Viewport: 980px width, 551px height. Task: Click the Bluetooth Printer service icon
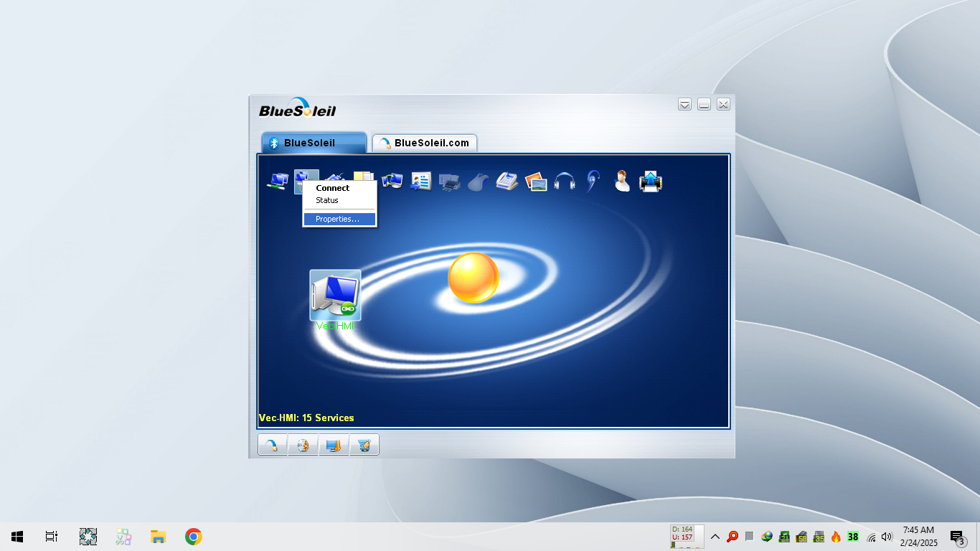point(450,181)
